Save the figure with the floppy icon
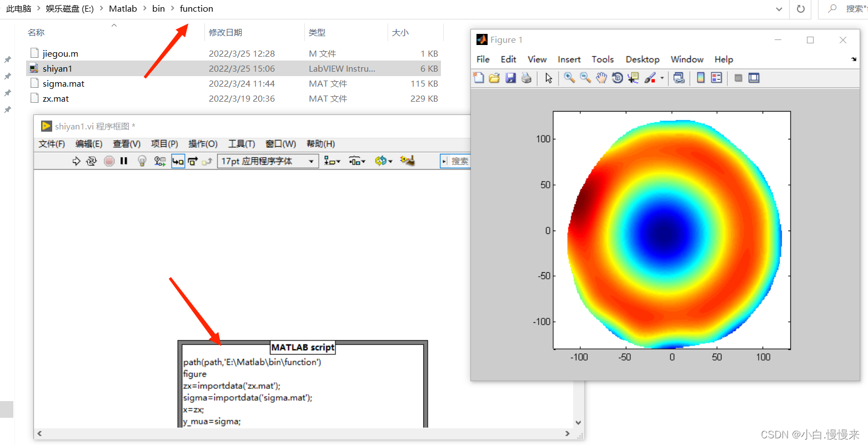Viewport: 868px width, 445px height. [510, 78]
